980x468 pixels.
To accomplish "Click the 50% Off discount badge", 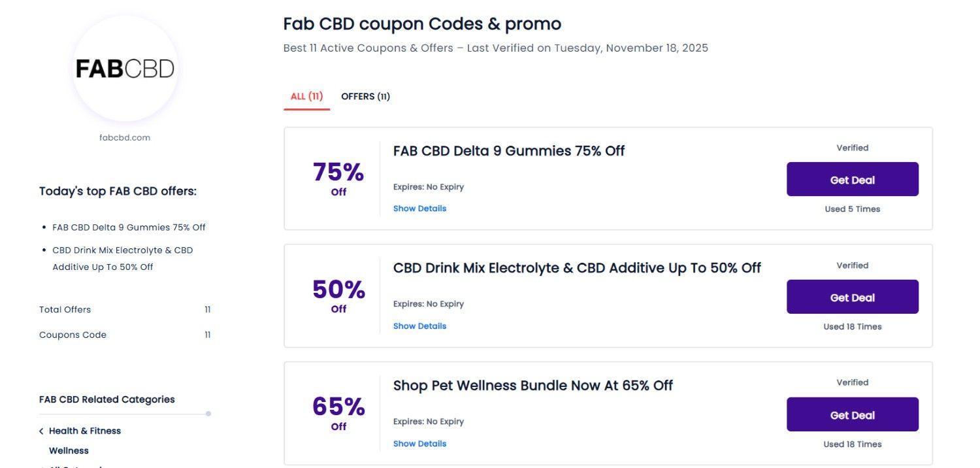I will tap(338, 295).
